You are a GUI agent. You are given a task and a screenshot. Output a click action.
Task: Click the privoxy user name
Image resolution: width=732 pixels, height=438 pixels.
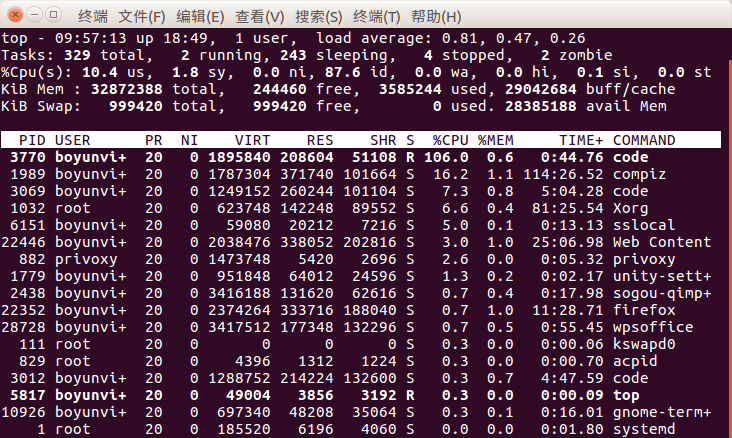[86, 259]
